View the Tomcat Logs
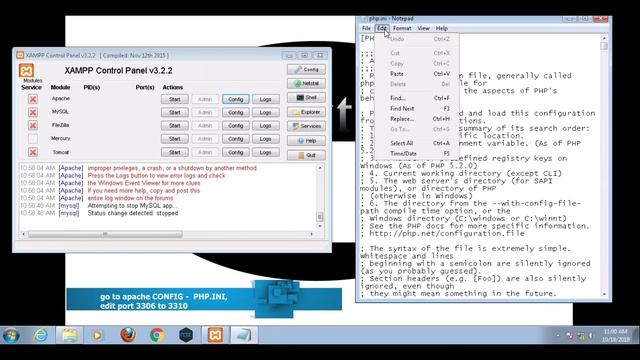Image resolution: width=640 pixels, height=360 pixels. [x=266, y=152]
